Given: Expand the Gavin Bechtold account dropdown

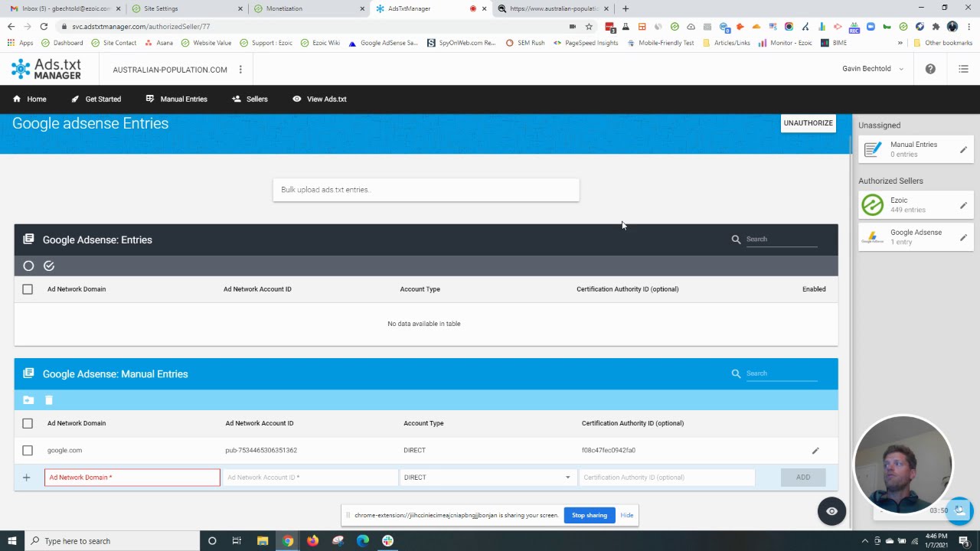Looking at the screenshot, I should [x=873, y=68].
